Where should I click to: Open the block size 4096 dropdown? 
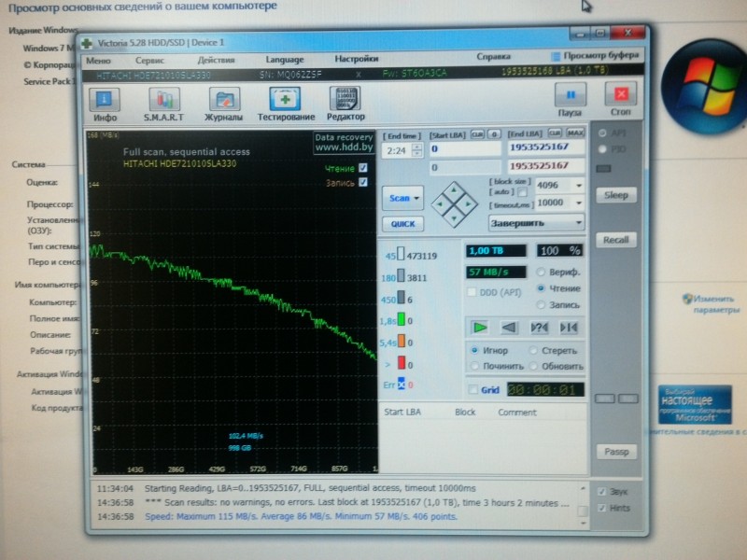(x=579, y=185)
